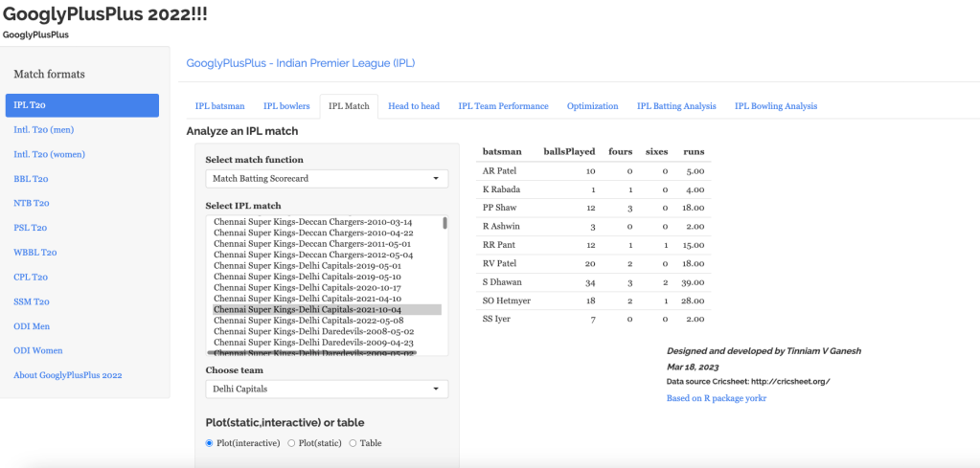
Task: Pick Chennai Super Kings-Deccan Chargers-2010-03-14 match
Action: click(x=312, y=222)
